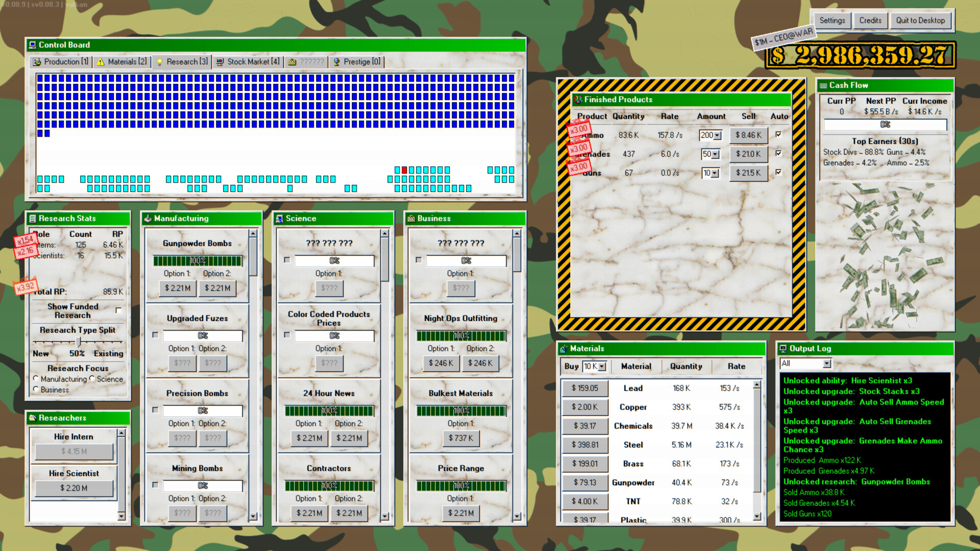Screen dimensions: 980x551
Task: Click the Settings button
Action: [x=832, y=20]
